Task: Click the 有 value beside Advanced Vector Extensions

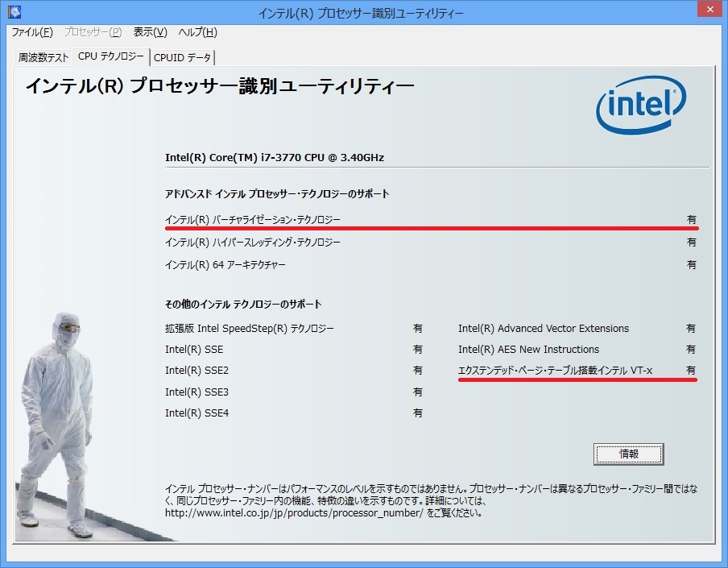Action: pyautogui.click(x=691, y=329)
